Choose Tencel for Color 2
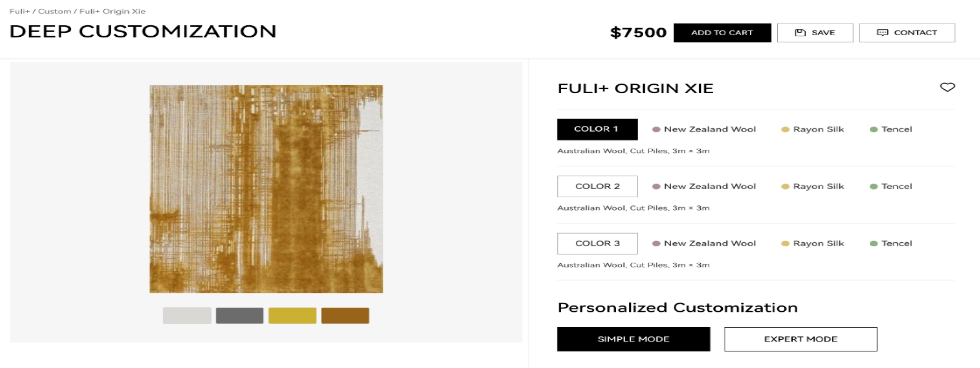Viewport: 980px width, 368px height. [891, 187]
